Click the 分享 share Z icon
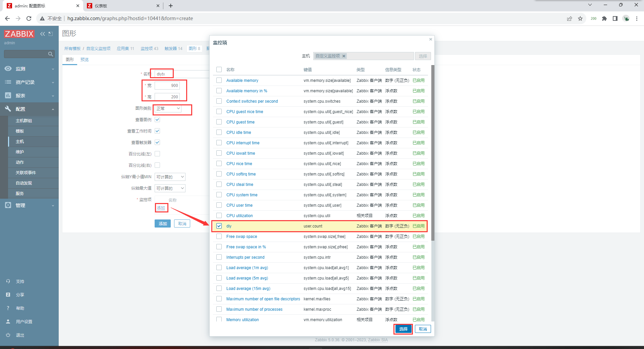 pyautogui.click(x=8, y=295)
